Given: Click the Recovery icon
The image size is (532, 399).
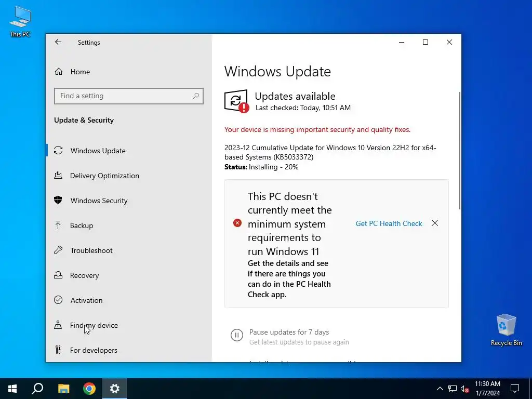Looking at the screenshot, I should [x=58, y=275].
